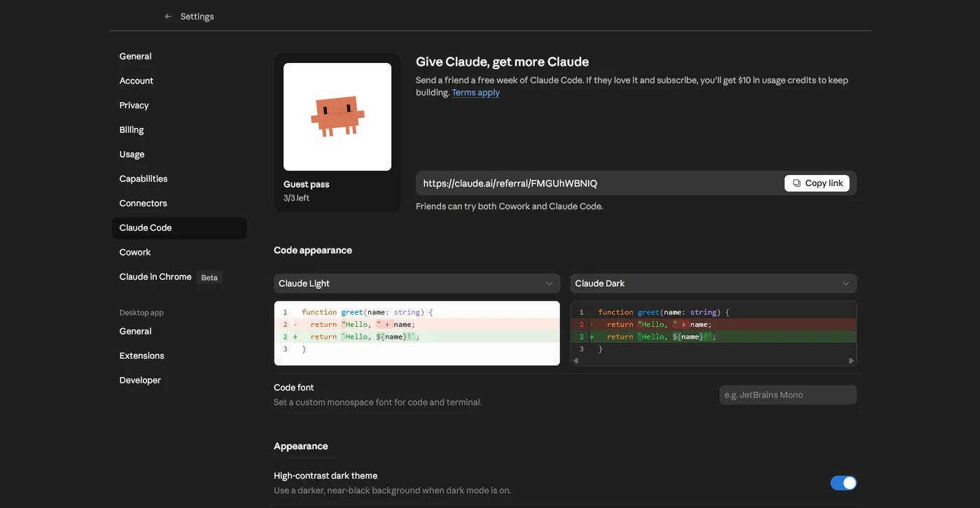Open the Claude Light theme dropdown
The image size is (980, 508).
click(417, 283)
